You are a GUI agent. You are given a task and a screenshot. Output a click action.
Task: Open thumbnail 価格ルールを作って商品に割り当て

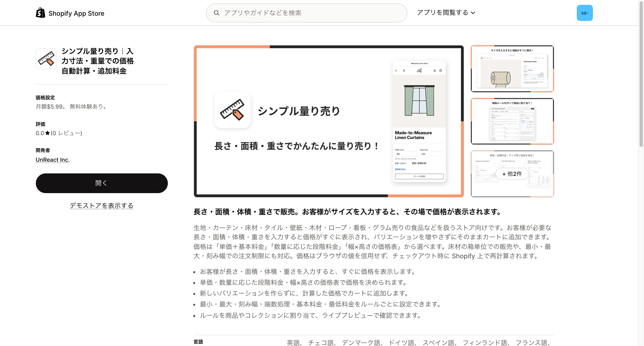pos(512,121)
